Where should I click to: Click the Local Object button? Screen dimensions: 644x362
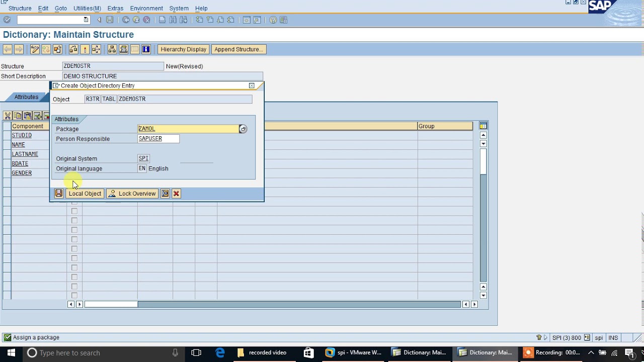click(85, 194)
